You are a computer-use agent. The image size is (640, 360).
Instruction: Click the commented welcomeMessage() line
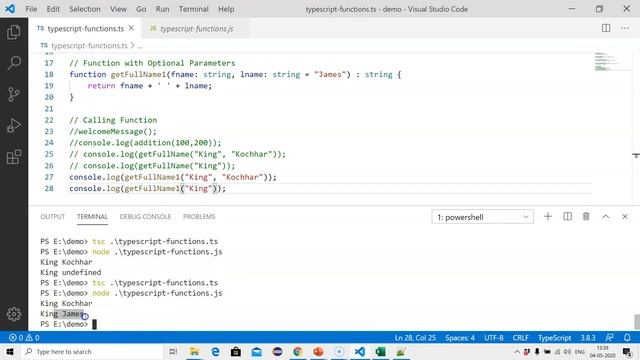point(113,131)
